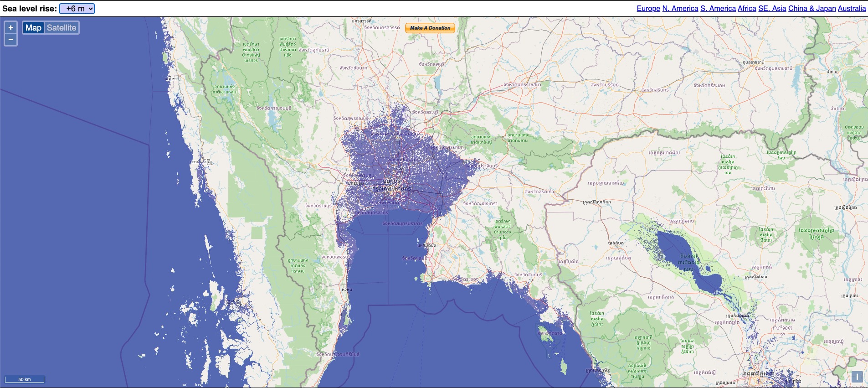868x388 pixels.
Task: Navigate to the Africa map
Action: click(747, 8)
